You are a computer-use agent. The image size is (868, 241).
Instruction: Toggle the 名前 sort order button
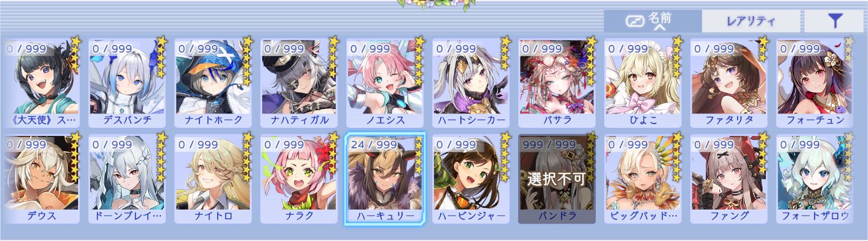652,21
